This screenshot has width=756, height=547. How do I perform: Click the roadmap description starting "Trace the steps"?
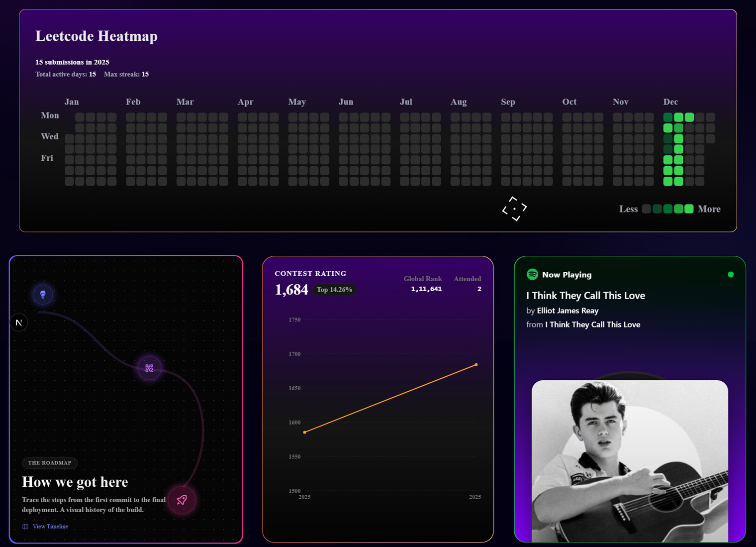(94, 505)
